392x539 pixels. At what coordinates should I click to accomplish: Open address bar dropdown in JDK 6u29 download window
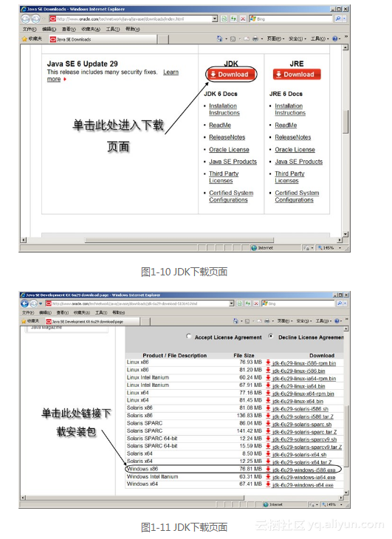click(231, 303)
